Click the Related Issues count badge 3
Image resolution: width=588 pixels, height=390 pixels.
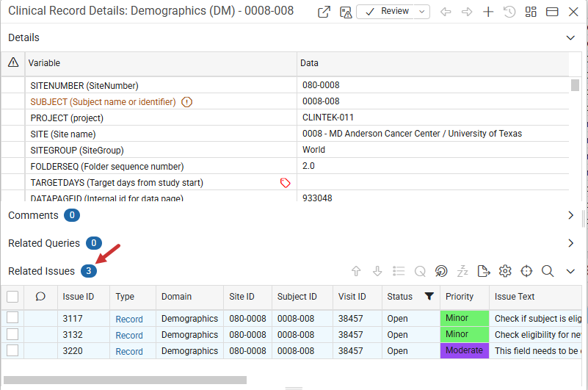tap(89, 271)
